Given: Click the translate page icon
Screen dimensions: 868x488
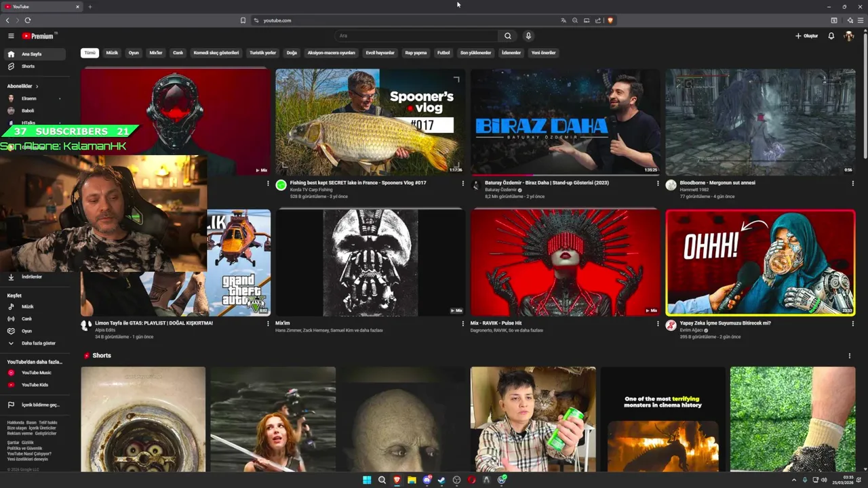Looking at the screenshot, I should click(563, 20).
